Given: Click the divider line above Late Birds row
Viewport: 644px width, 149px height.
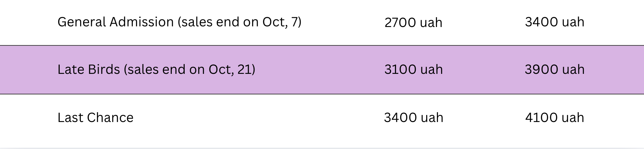Looking at the screenshot, I should (322, 45).
